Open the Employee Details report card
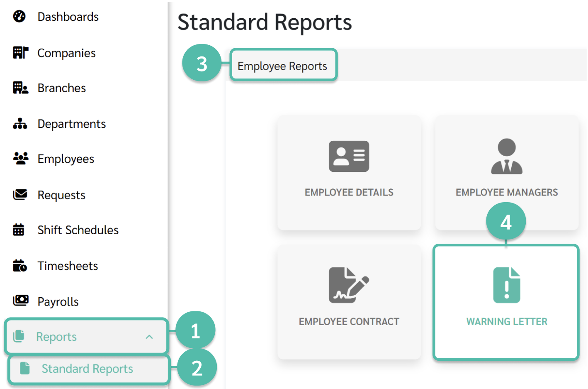The width and height of the screenshot is (588, 389). 349,173
